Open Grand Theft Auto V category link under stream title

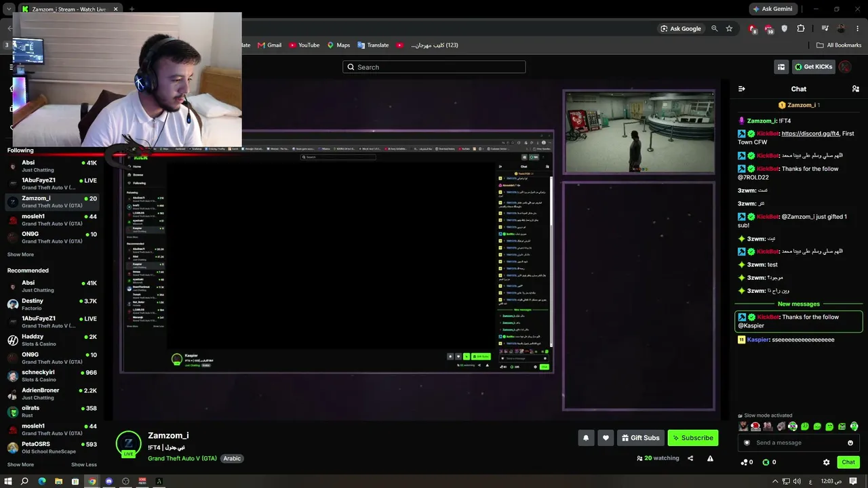(182, 458)
